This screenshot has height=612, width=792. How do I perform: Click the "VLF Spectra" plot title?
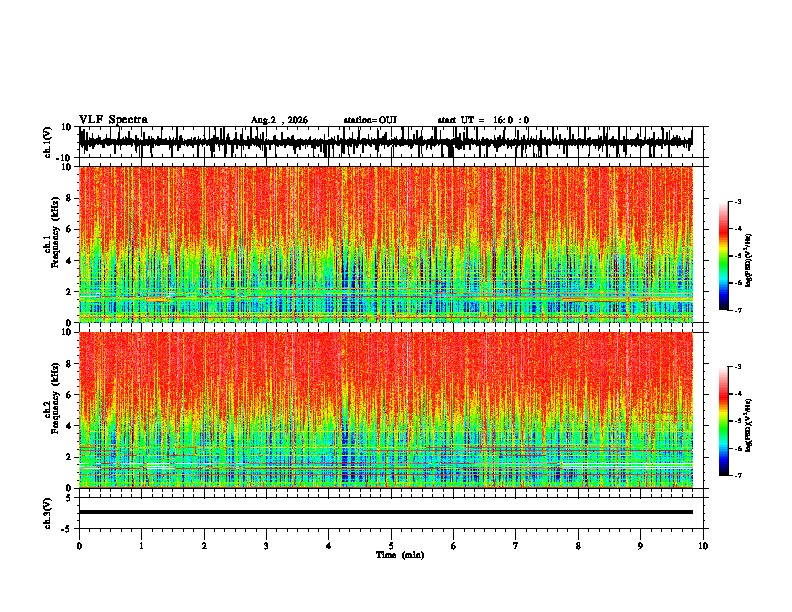(x=113, y=120)
